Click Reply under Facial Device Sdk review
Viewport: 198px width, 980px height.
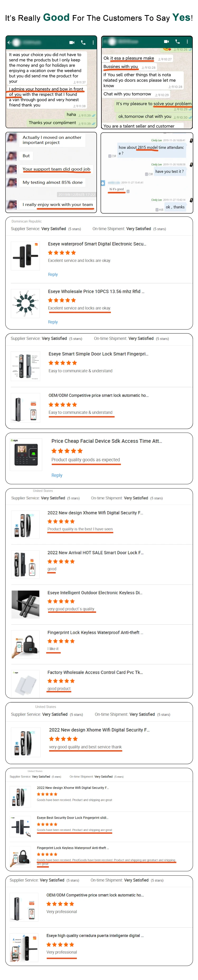pyautogui.click(x=56, y=475)
